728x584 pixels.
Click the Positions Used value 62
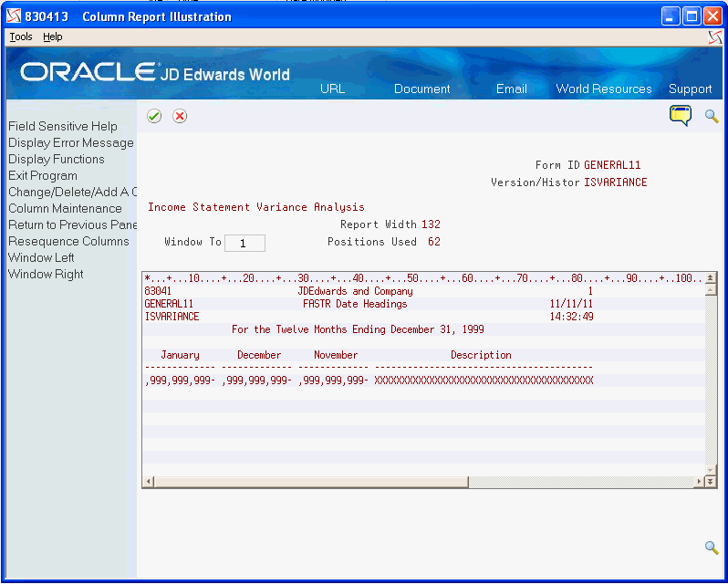pos(434,242)
